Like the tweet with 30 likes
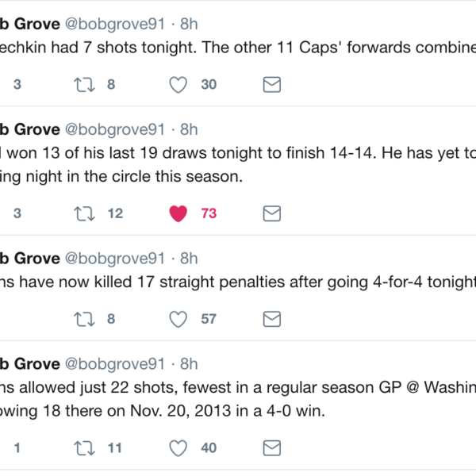Viewport: 476px width, 476px height. tap(179, 84)
